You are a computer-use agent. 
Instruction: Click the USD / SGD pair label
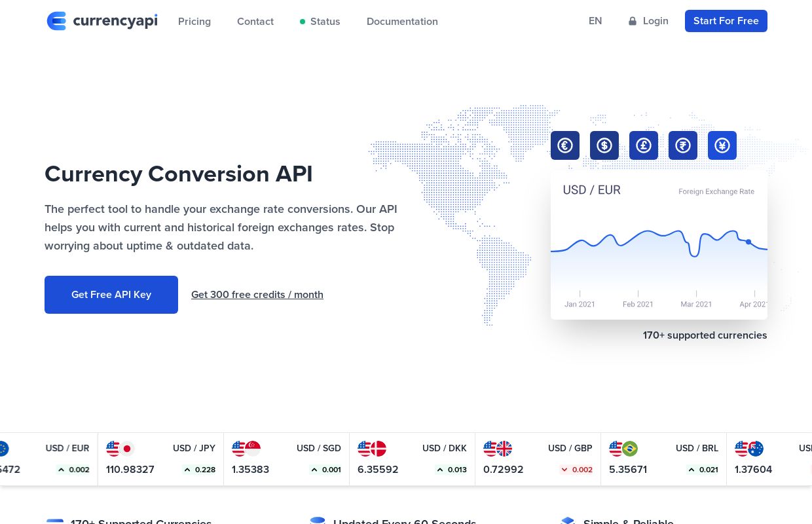pos(319,449)
